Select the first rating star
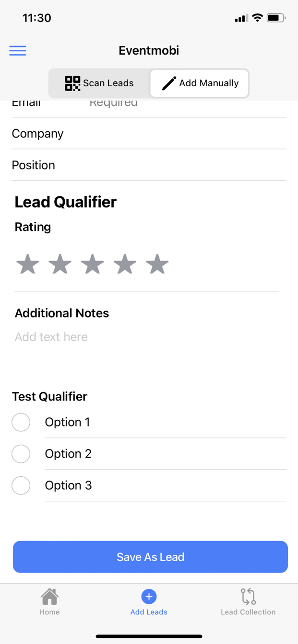Image resolution: width=298 pixels, height=644 pixels. click(27, 264)
